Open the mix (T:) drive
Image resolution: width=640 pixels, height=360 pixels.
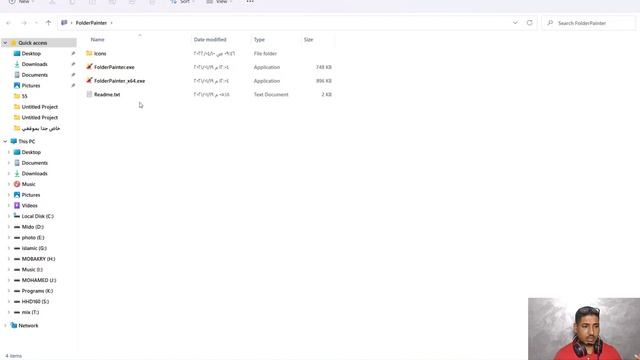(30, 312)
